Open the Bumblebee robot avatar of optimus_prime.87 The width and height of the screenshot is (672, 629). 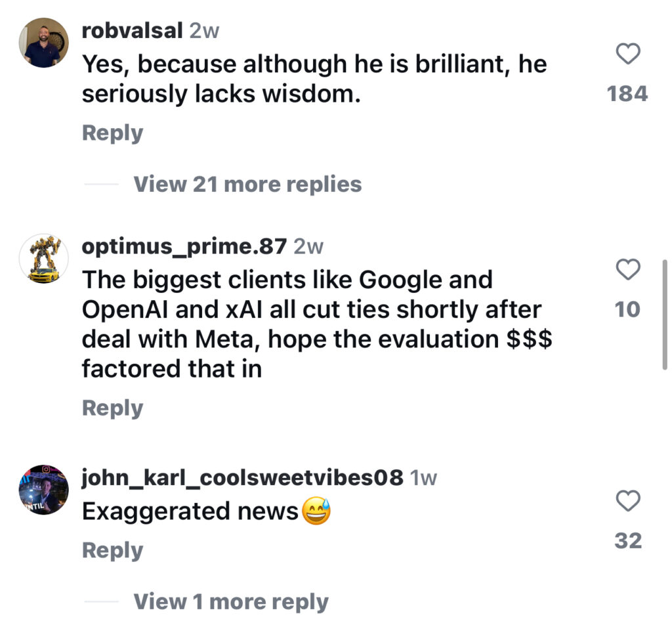point(43,258)
